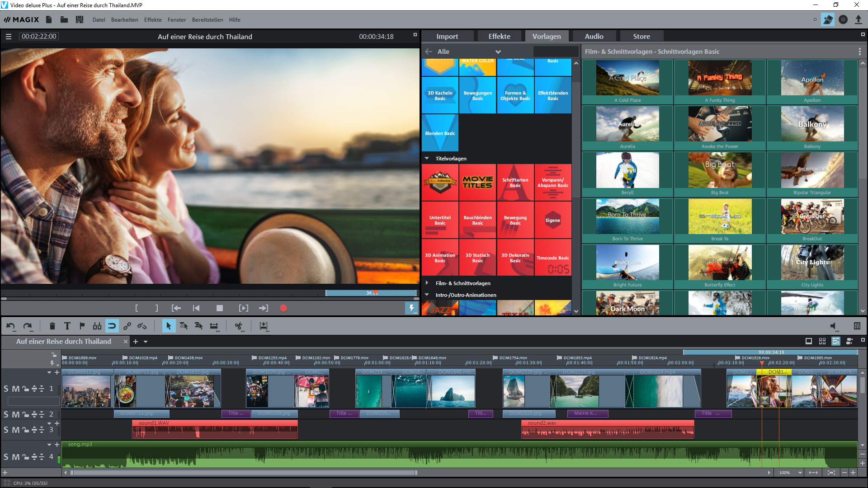Open the Alle category dropdown
This screenshot has height=488, width=868.
[x=497, y=52]
